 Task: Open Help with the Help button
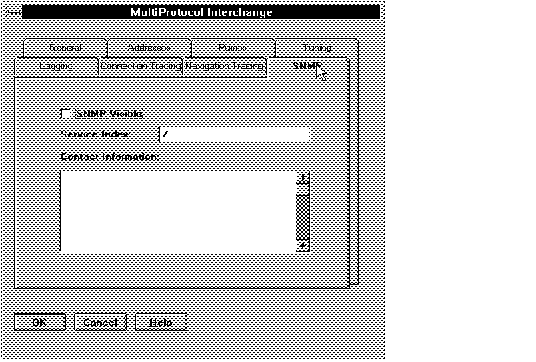point(161,322)
